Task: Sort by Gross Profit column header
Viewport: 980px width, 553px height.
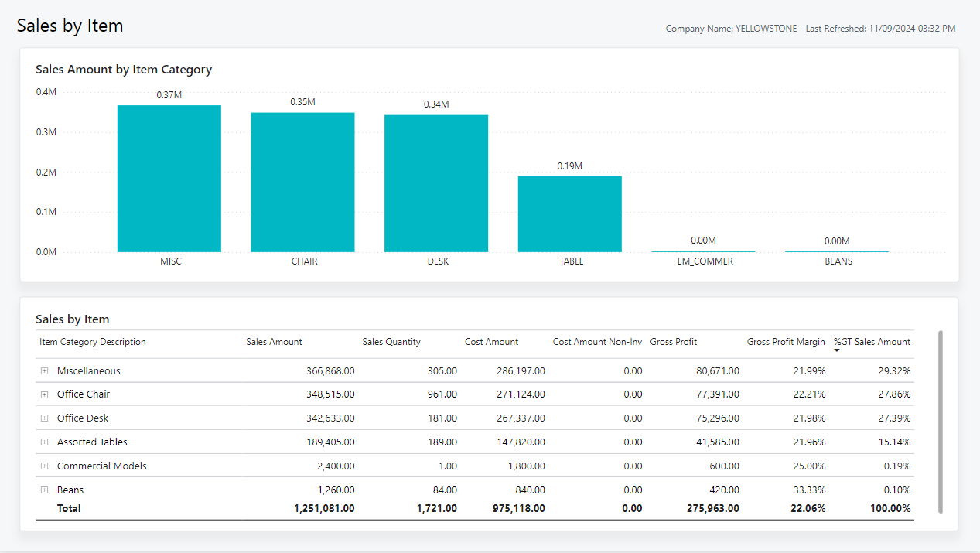Action: [x=673, y=342]
